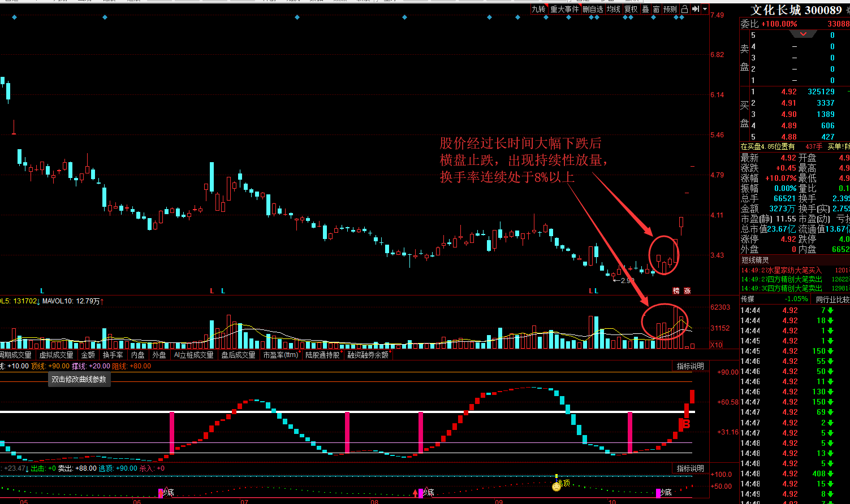Open the 陆股通持股 tab
Viewport: 850px width, 504px height.
pyautogui.click(x=323, y=355)
